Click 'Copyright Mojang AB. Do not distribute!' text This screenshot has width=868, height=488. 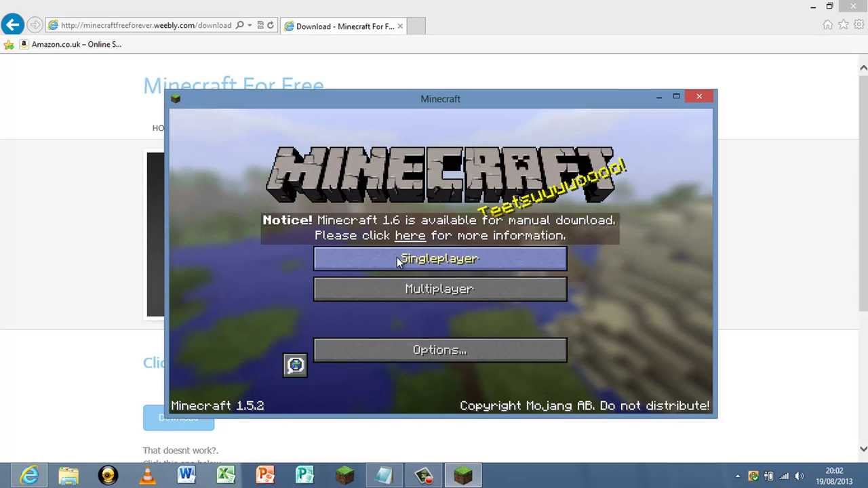[585, 405]
